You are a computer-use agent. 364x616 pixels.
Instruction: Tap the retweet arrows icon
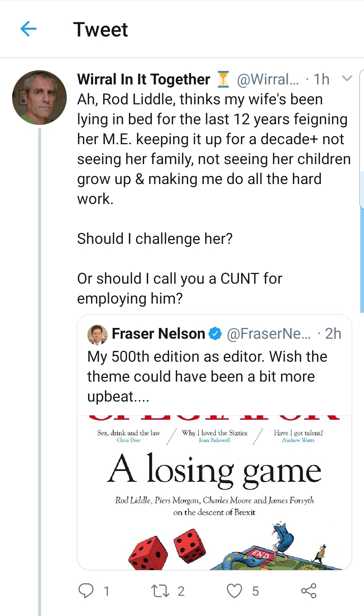click(160, 591)
